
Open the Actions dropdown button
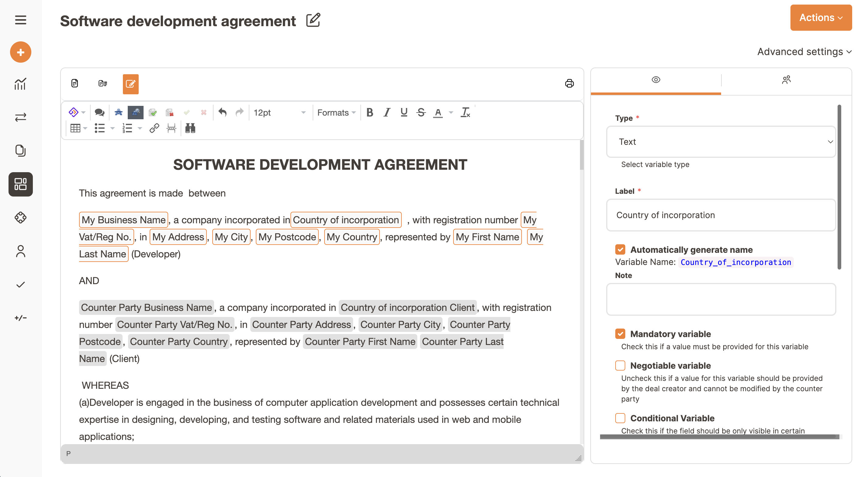pyautogui.click(x=821, y=18)
